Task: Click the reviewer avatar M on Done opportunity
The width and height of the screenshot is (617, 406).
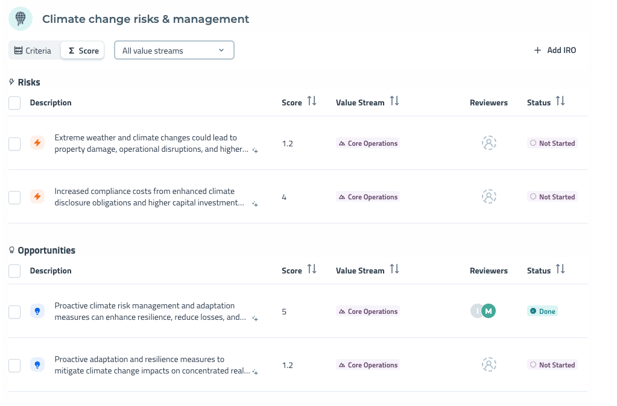Action: click(x=488, y=311)
